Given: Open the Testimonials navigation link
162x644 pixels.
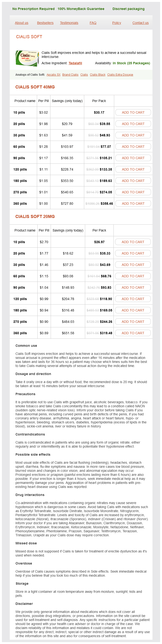Looking at the screenshot, I should 69,23.
